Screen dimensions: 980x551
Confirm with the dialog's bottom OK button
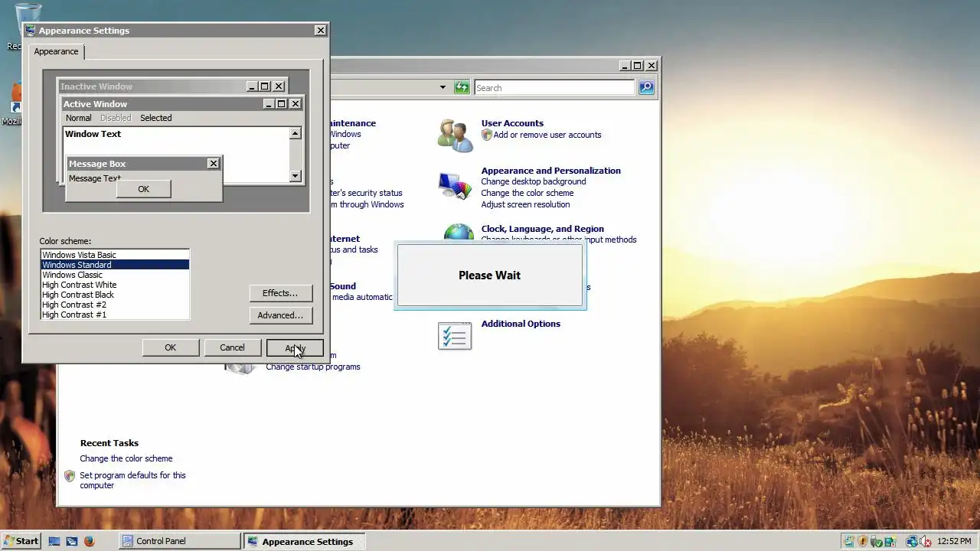pyautogui.click(x=171, y=347)
